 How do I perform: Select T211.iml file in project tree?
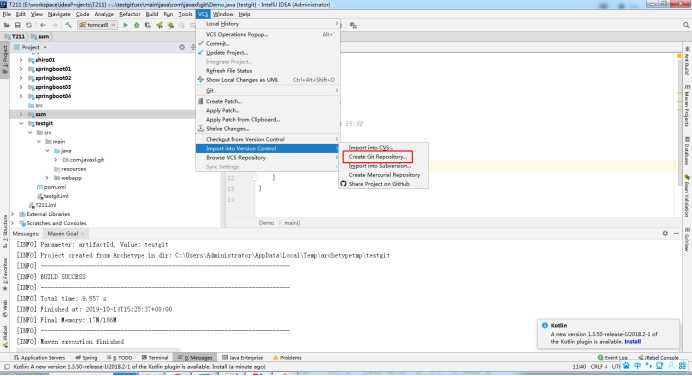click(x=43, y=205)
